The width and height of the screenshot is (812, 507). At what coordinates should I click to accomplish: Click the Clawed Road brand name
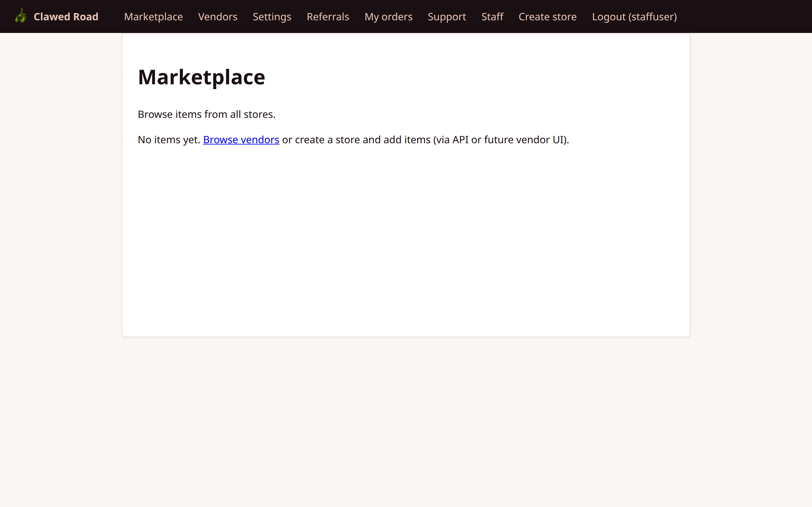point(66,16)
